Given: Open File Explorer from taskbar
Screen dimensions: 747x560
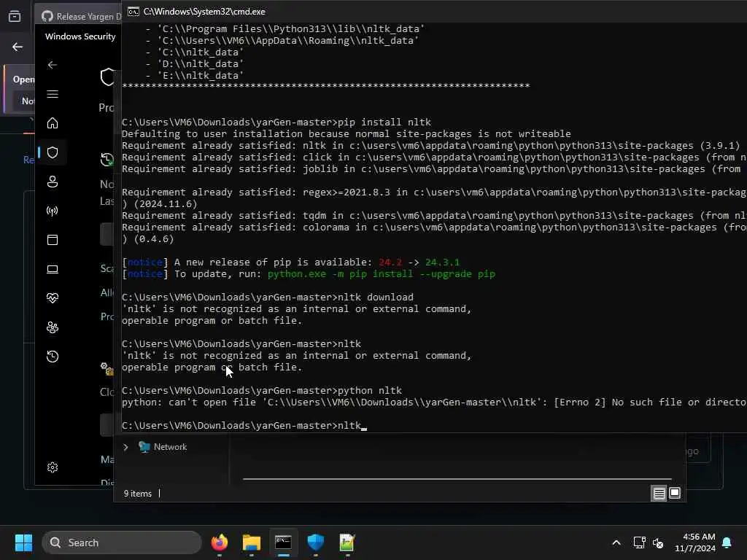Looking at the screenshot, I should tap(252, 542).
